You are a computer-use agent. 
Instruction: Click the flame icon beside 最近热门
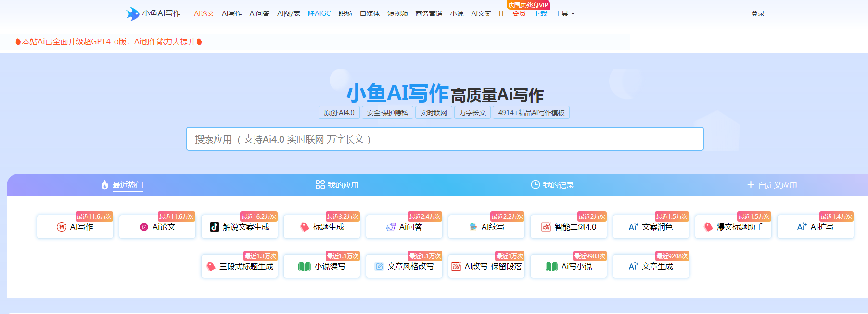coord(105,185)
